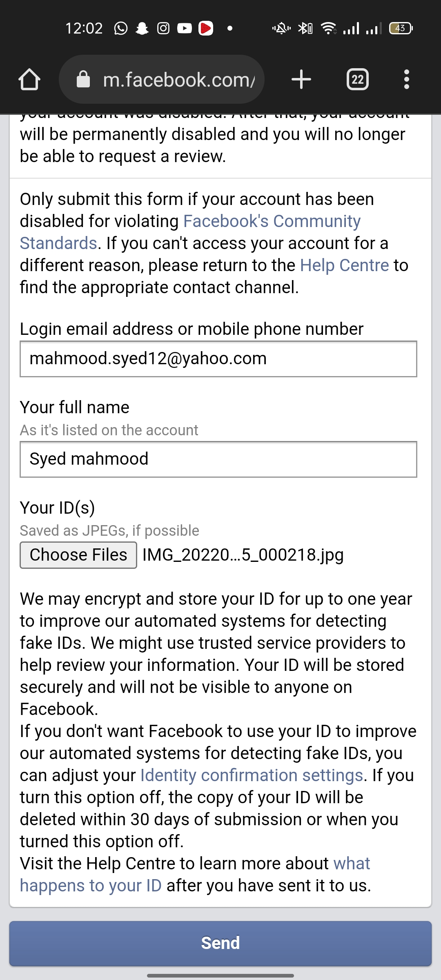Image resolution: width=441 pixels, height=980 pixels.
Task: Open Facebook's Community Standards link
Action: pos(272,221)
